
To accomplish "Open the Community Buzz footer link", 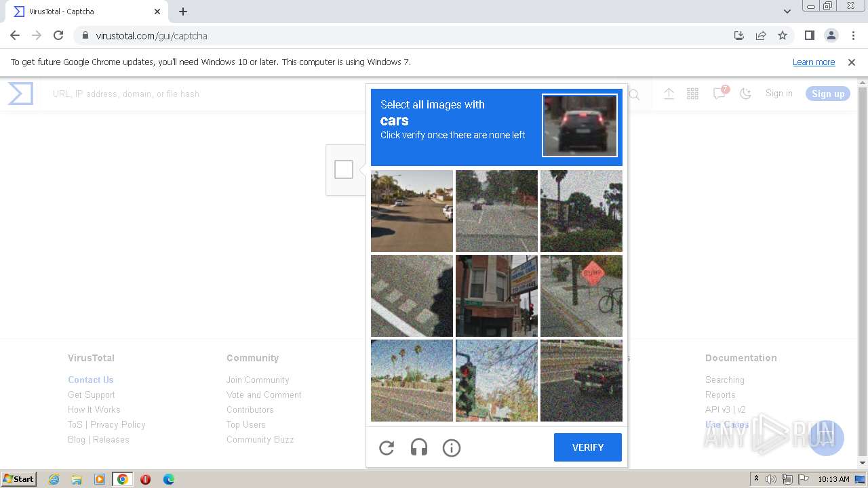I will [x=260, y=439].
